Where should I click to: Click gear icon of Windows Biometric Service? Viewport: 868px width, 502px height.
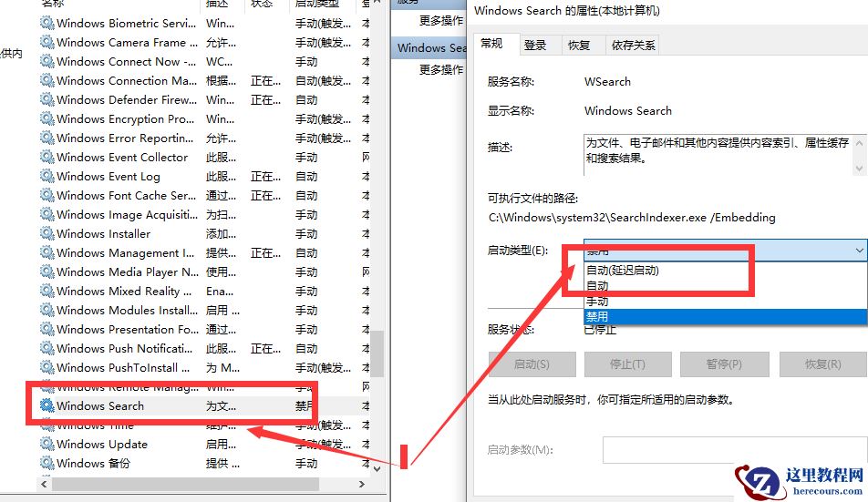coord(47,23)
